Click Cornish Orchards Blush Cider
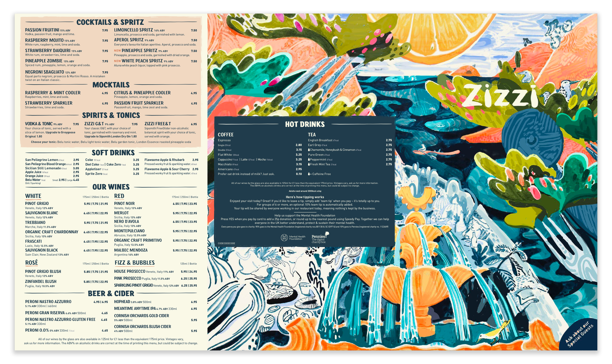The height and width of the screenshot is (364, 612). [142, 327]
